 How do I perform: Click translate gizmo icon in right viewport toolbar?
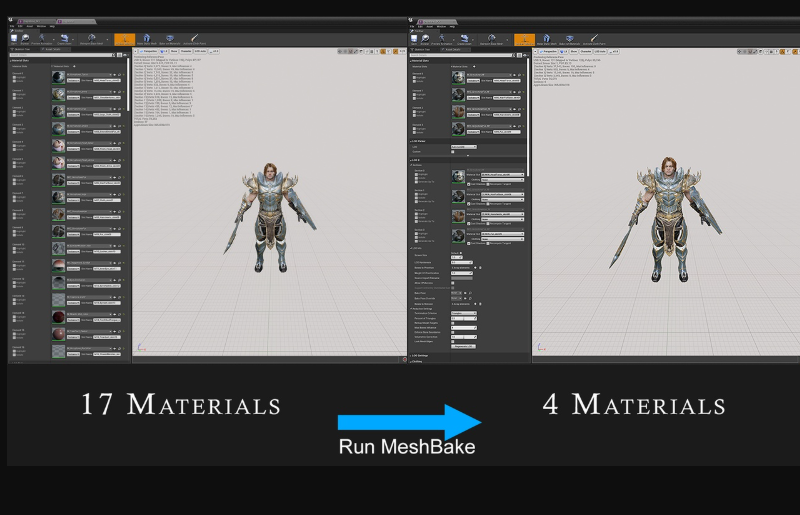point(739,52)
